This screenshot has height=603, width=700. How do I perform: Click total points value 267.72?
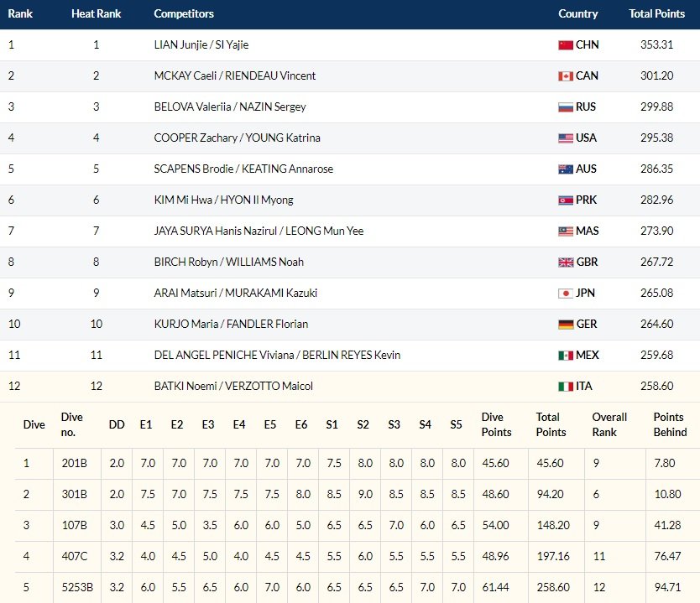click(x=656, y=263)
